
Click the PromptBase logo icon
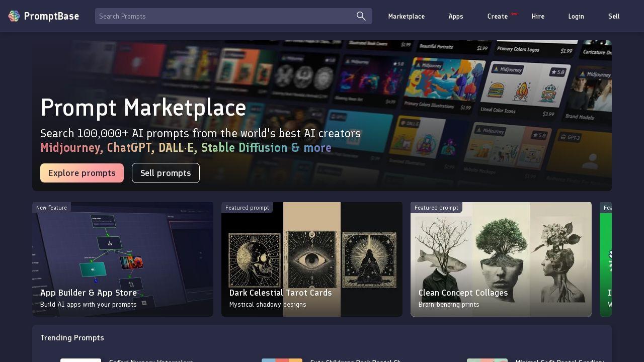[14, 16]
